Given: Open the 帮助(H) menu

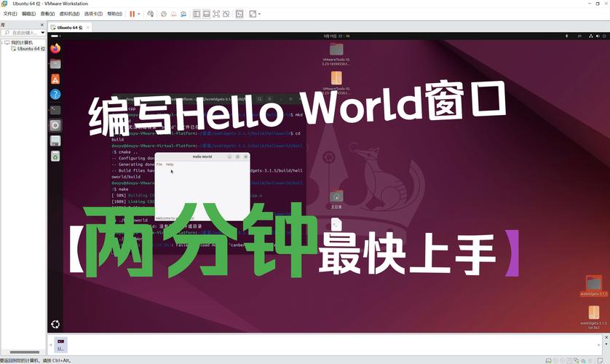Looking at the screenshot, I should [115, 14].
